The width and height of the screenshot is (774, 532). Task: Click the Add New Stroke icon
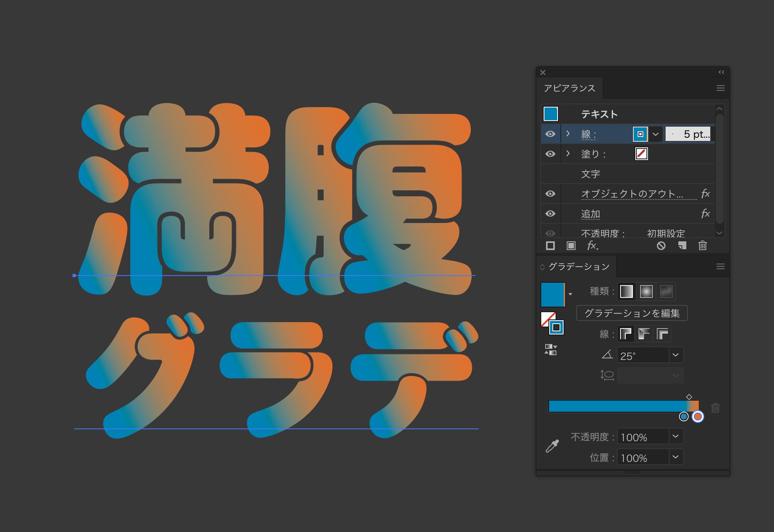550,246
